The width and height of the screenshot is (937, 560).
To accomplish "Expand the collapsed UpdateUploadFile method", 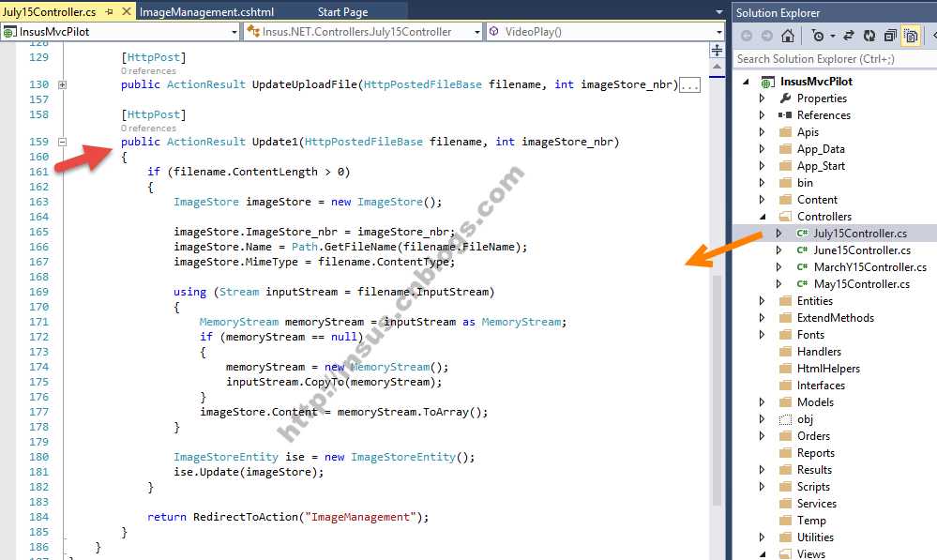I will tap(62, 84).
